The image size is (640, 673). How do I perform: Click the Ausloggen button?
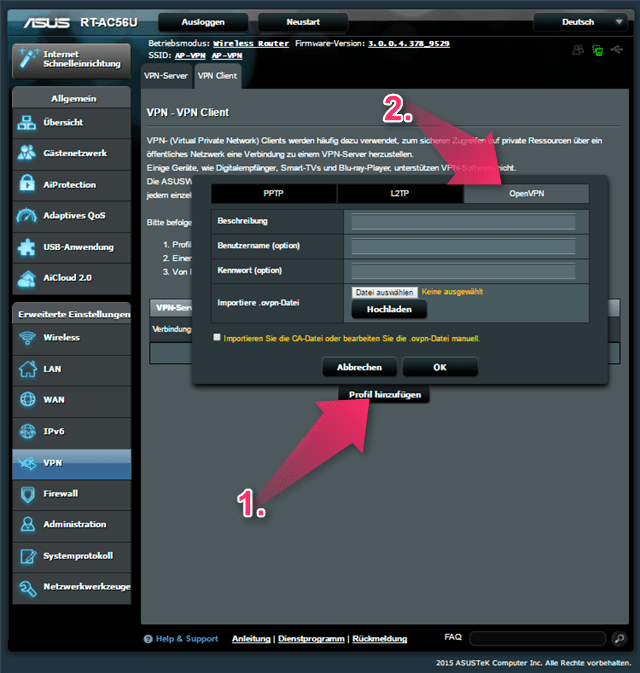[203, 22]
